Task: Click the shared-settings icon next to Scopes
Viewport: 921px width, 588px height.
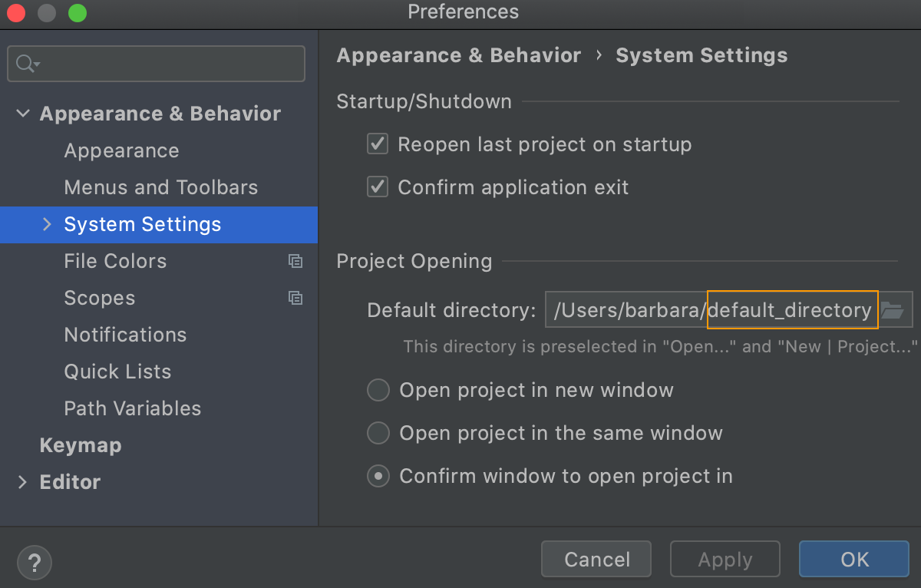Action: point(295,298)
